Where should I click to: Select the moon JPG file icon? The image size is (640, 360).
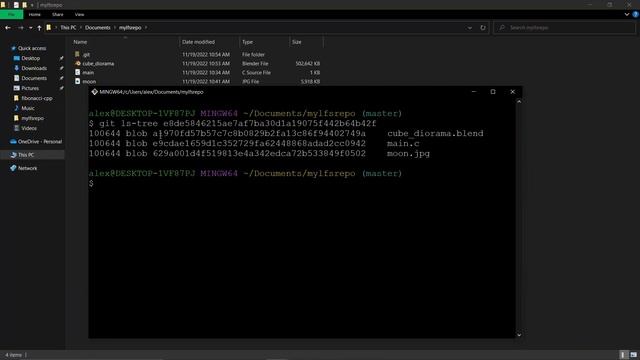click(77, 81)
